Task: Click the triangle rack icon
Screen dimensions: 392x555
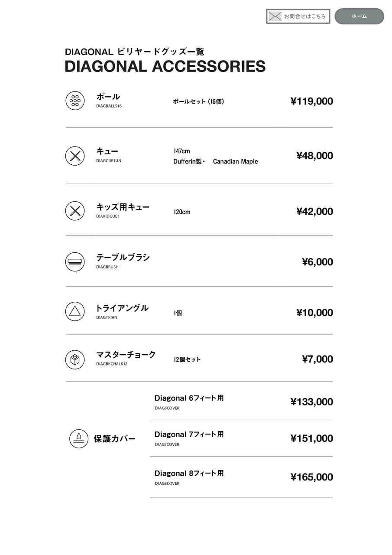Action: click(x=75, y=311)
